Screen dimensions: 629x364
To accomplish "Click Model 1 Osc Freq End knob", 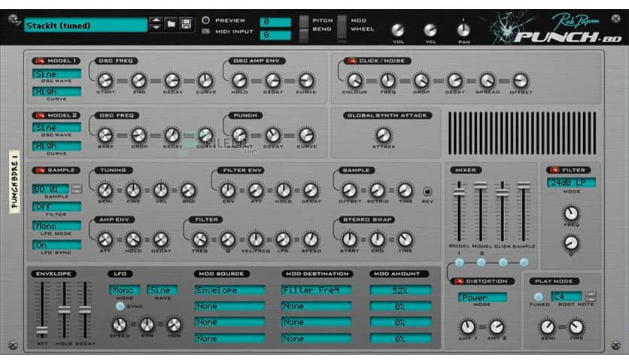I will click(x=139, y=80).
